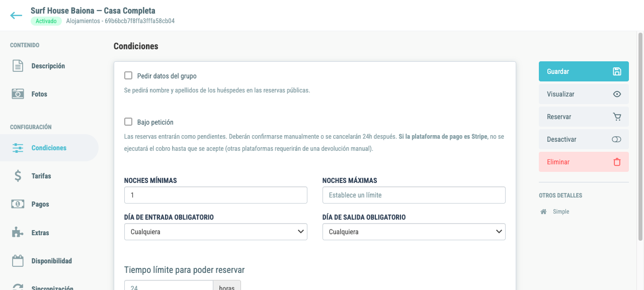Image resolution: width=644 pixels, height=290 pixels.
Task: Toggle the switch icon on Desactivar
Action: [617, 139]
